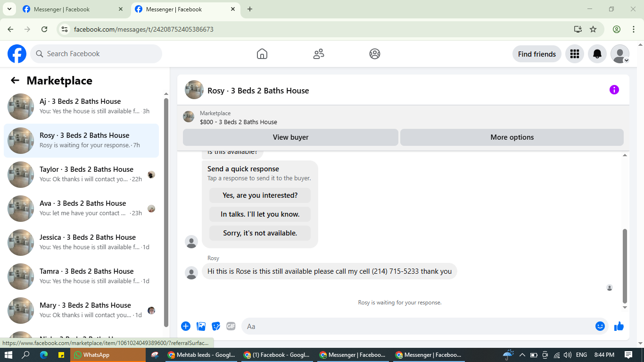Viewport: 644px width, 362px height.
Task: Send quick reply Yes, are you interested?
Action: [260, 195]
